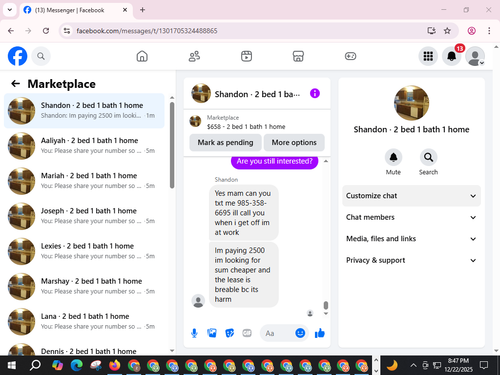Open the Video (Watch) icon

(x=246, y=56)
